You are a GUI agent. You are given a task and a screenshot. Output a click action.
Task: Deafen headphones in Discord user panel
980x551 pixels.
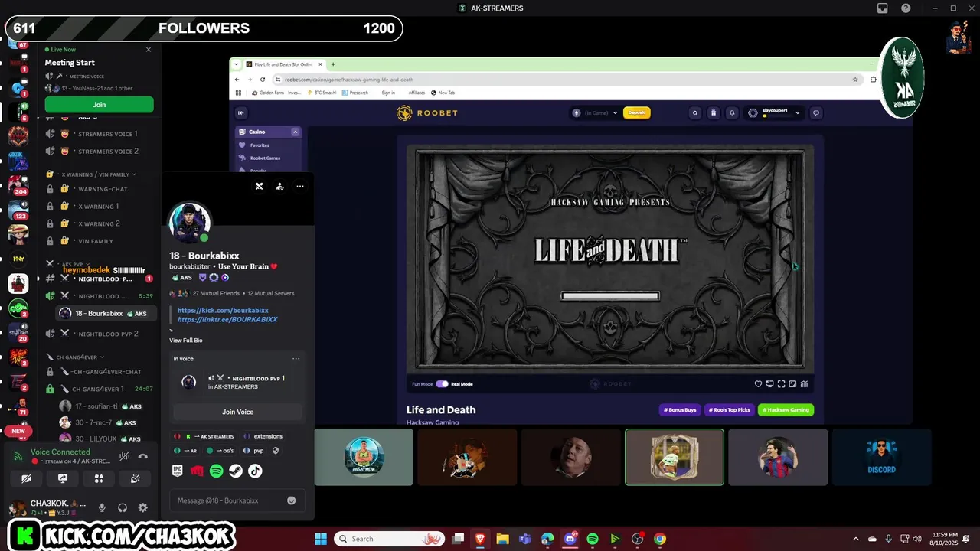(122, 507)
